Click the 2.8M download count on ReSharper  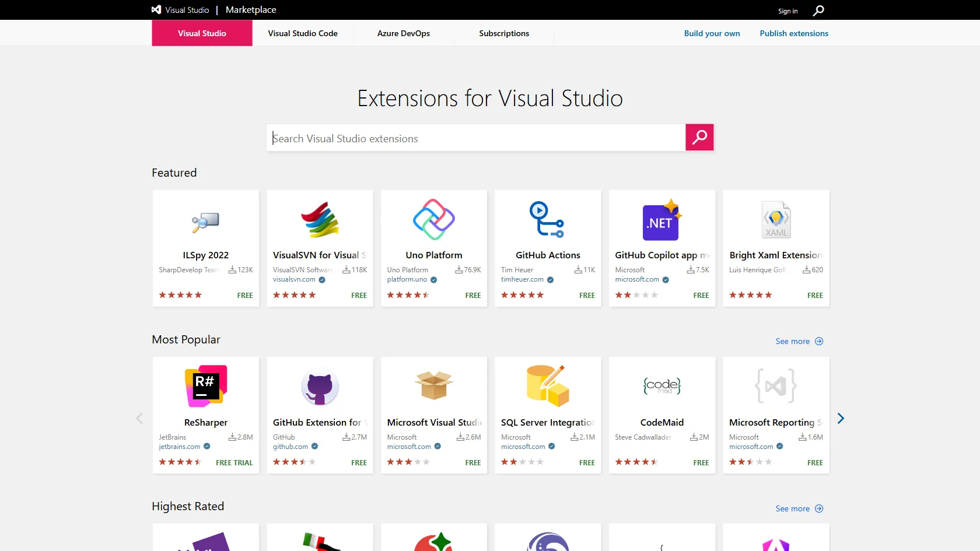[241, 437]
